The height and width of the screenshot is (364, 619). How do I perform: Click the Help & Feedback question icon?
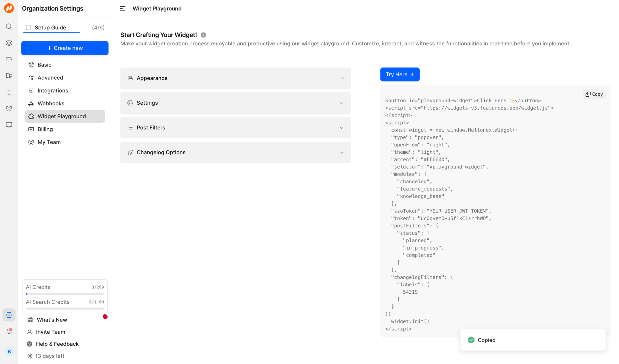[x=30, y=344]
